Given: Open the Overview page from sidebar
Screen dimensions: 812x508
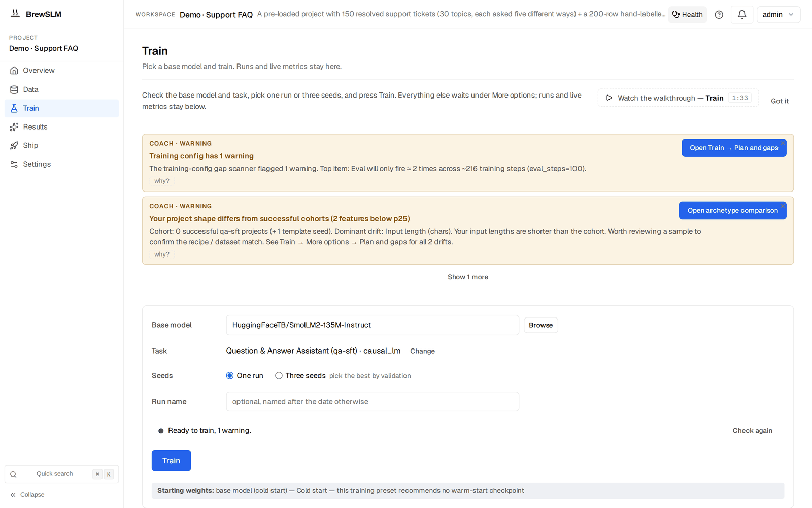Looking at the screenshot, I should 61,71.
